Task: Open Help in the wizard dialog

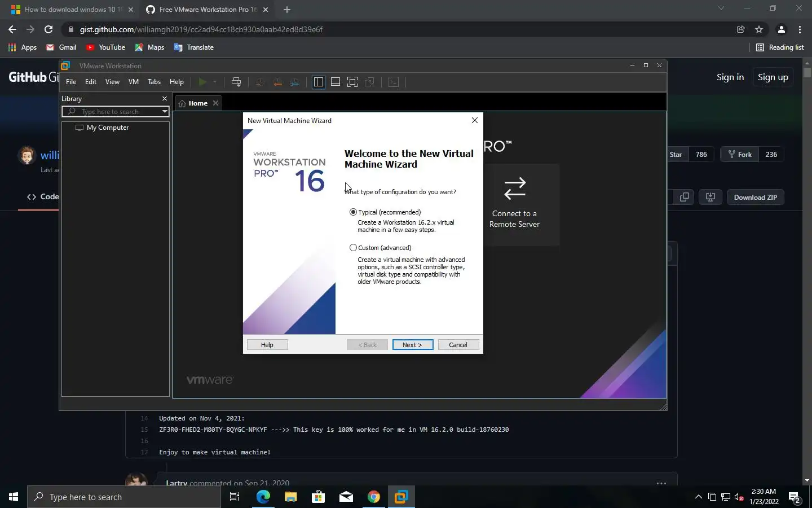Action: coord(267,345)
